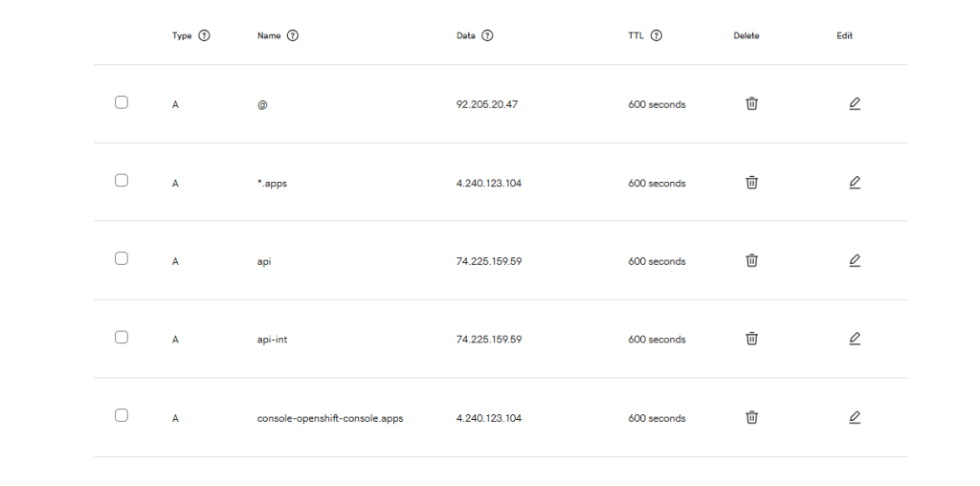The image size is (980, 486).
Task: Delete the api-int record
Action: pyautogui.click(x=752, y=339)
